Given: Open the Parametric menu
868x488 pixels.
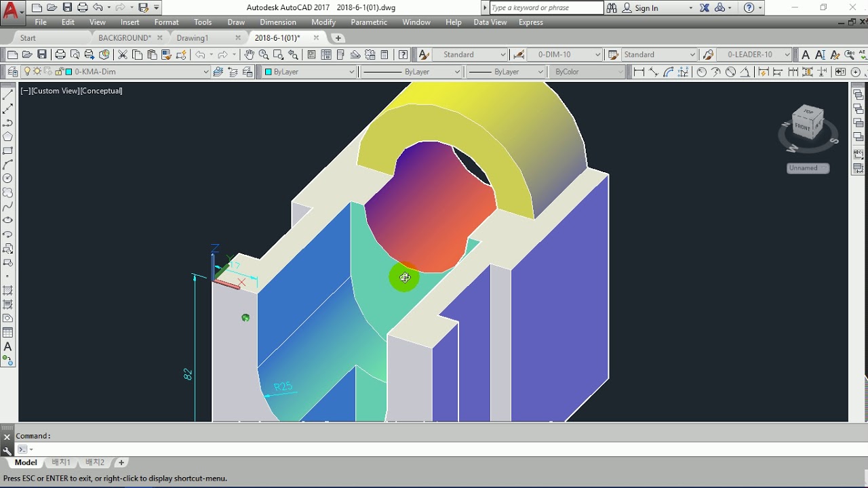Looking at the screenshot, I should (369, 22).
